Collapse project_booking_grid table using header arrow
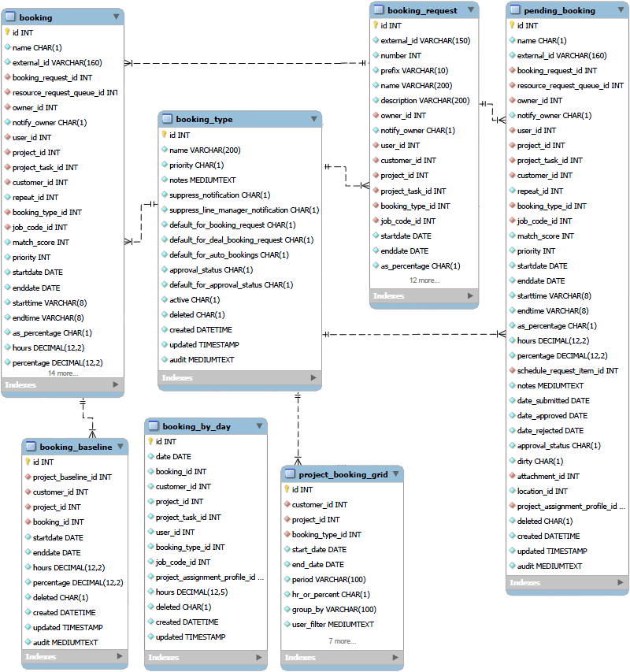Viewport: 630px width, 672px height. [x=396, y=473]
